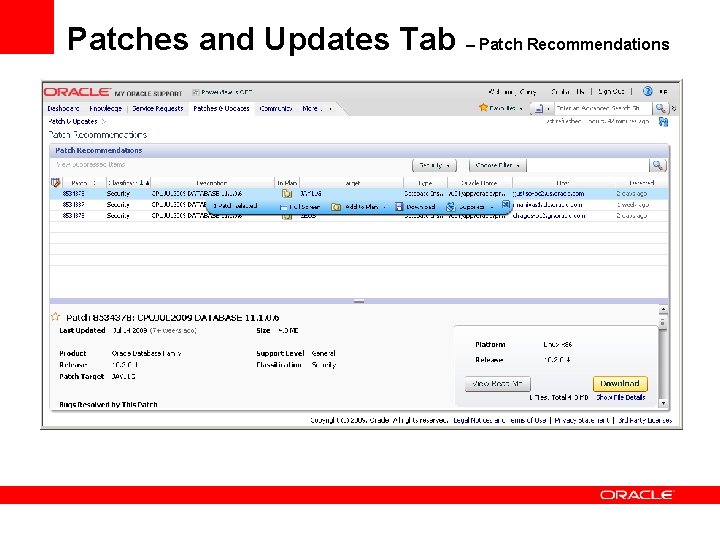This screenshot has height=540, width=720.
Task: Close the popup action toolbar
Action: coord(506,204)
